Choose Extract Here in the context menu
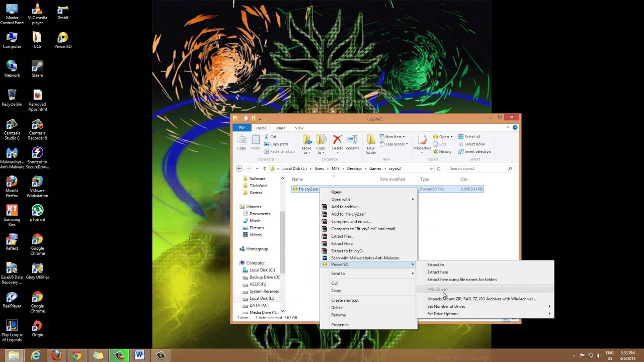Screen dimensions: 644x362 click(369, 243)
